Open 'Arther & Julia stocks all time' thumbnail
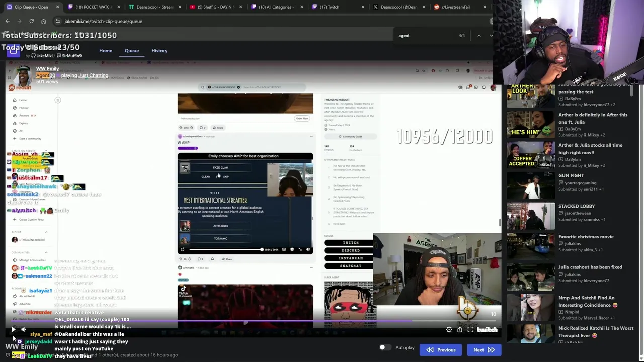The width and height of the screenshot is (644, 362). (x=531, y=155)
